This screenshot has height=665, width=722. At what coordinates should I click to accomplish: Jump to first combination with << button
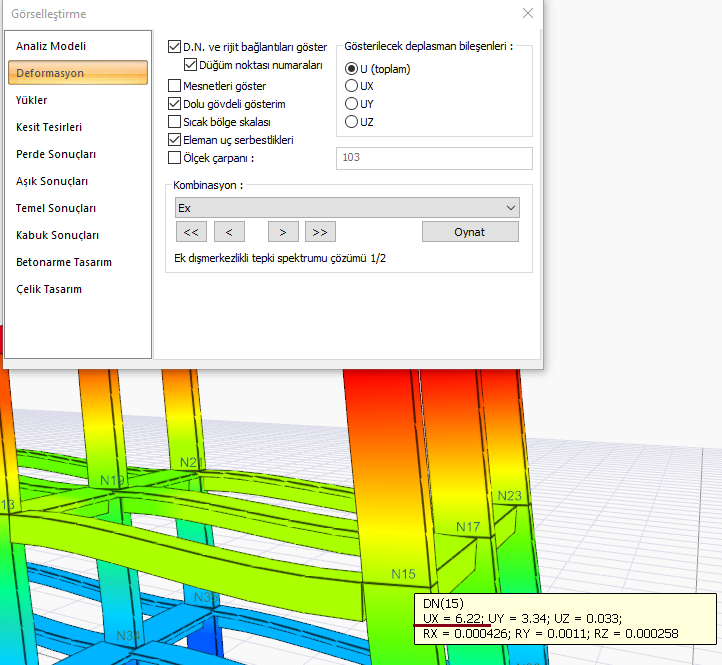[x=191, y=232]
